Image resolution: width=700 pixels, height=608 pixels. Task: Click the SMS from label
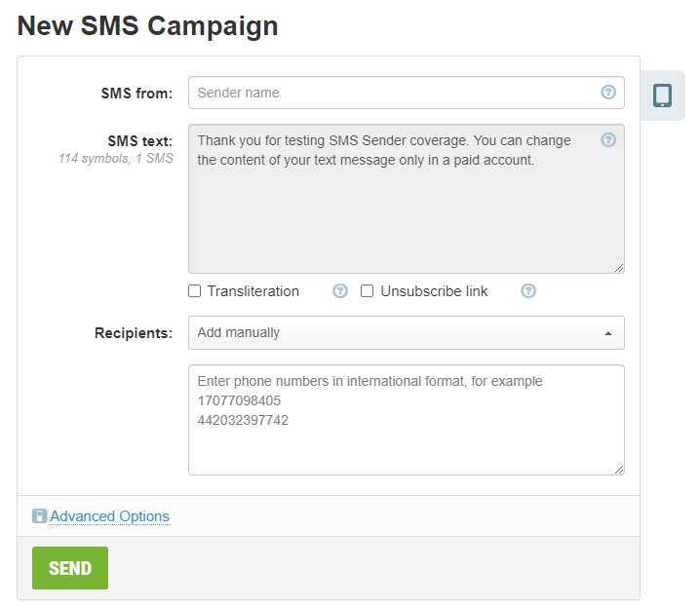pyautogui.click(x=136, y=94)
